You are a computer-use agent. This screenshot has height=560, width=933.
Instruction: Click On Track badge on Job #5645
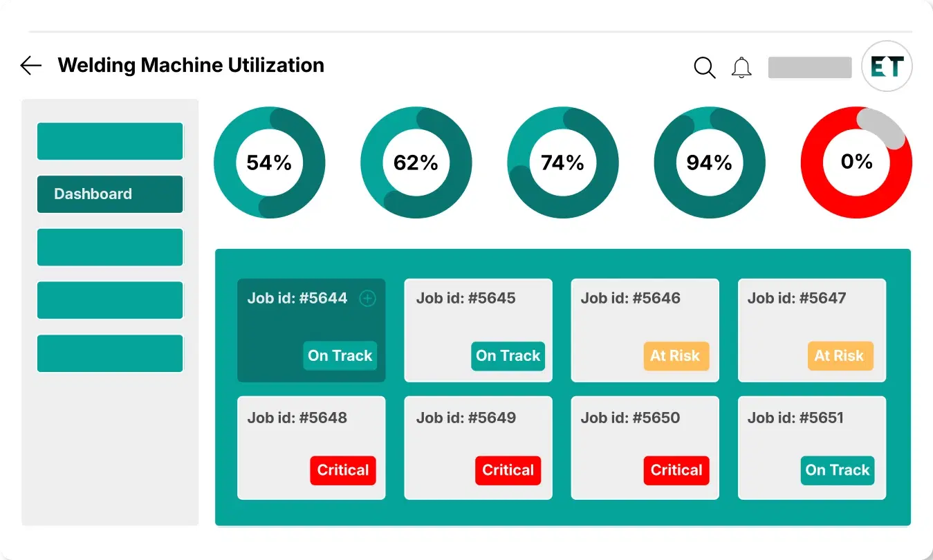click(x=508, y=356)
